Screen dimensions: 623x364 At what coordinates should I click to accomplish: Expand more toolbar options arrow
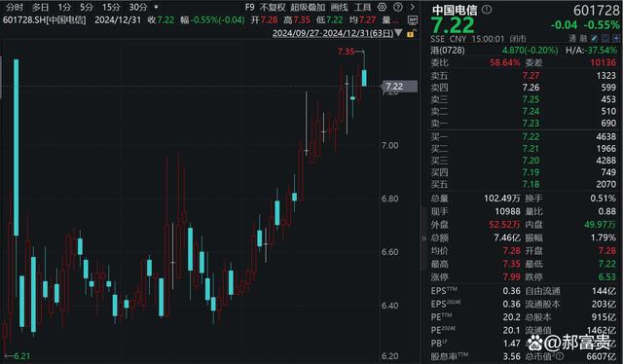click(413, 7)
